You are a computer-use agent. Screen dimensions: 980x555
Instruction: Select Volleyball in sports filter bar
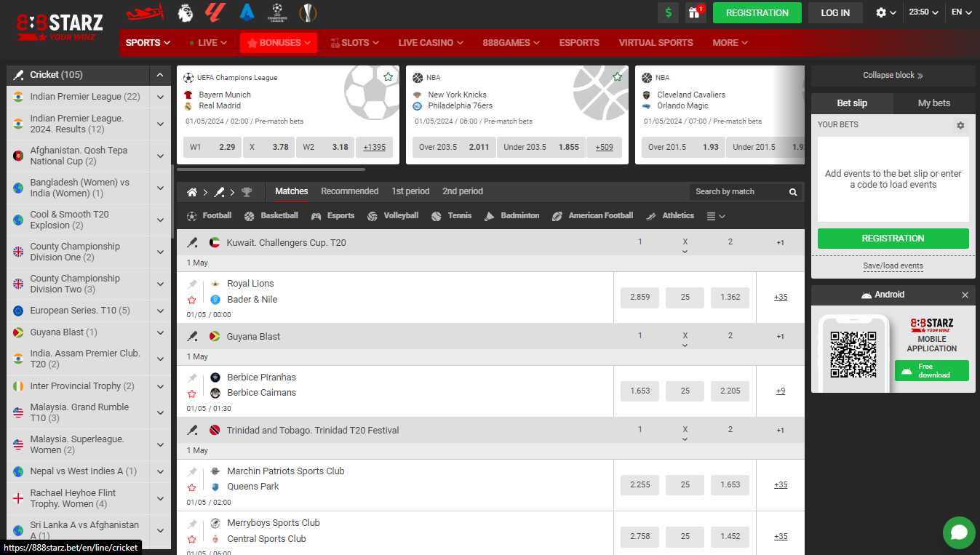point(393,216)
